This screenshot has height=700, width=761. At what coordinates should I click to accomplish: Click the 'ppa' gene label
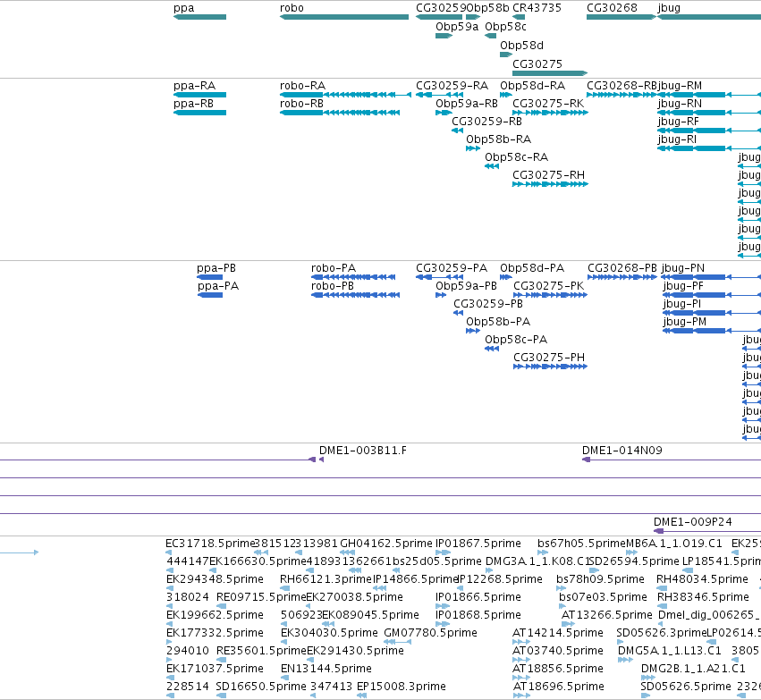point(184,8)
